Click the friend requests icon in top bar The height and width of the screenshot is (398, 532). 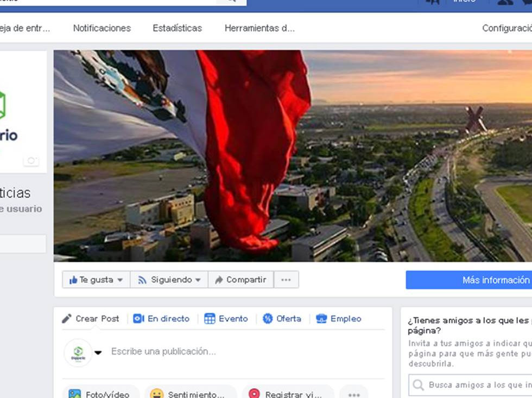tap(505, 2)
